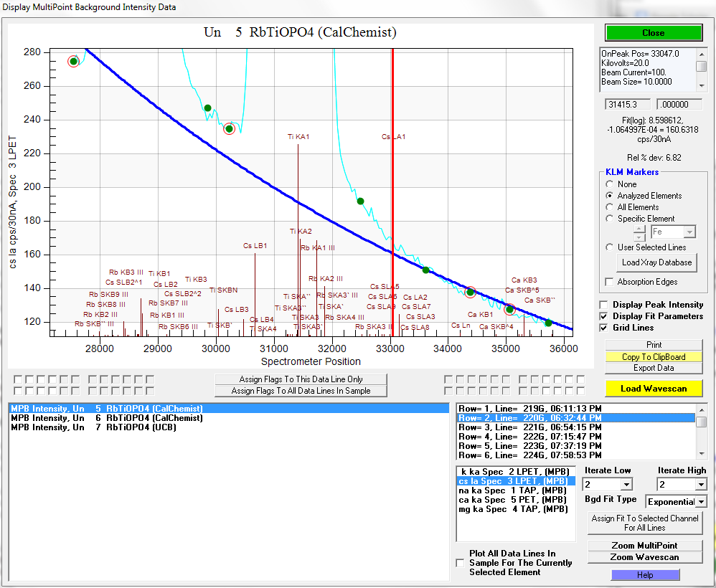Image resolution: width=716 pixels, height=588 pixels.
Task: Select the None KLM markers option
Action: [x=611, y=184]
